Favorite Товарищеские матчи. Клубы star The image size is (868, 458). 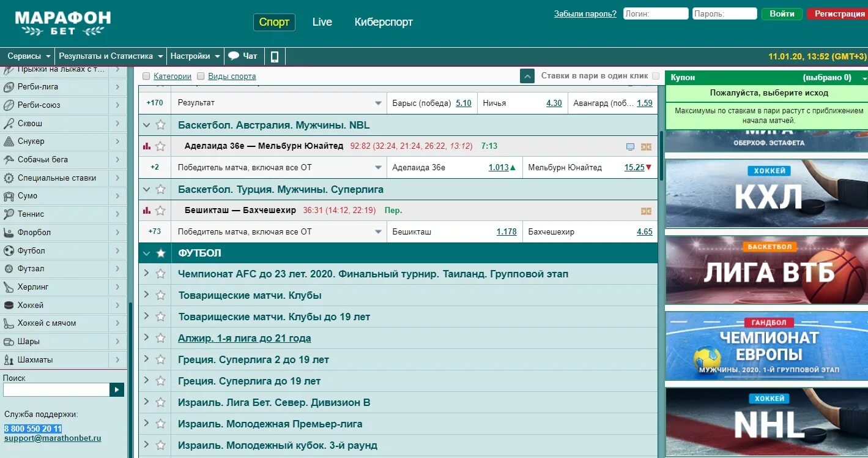click(160, 295)
